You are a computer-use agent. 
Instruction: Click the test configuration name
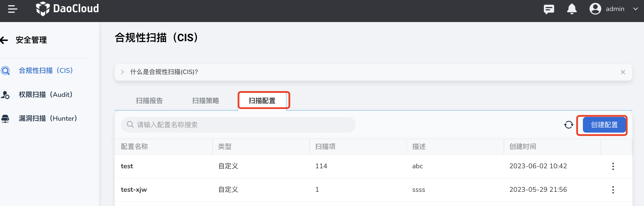click(x=127, y=166)
